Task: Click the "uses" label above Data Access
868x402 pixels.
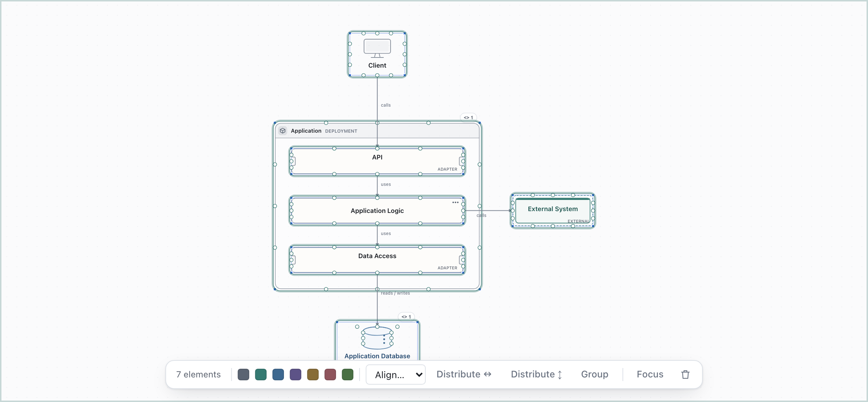Action: [x=386, y=234]
